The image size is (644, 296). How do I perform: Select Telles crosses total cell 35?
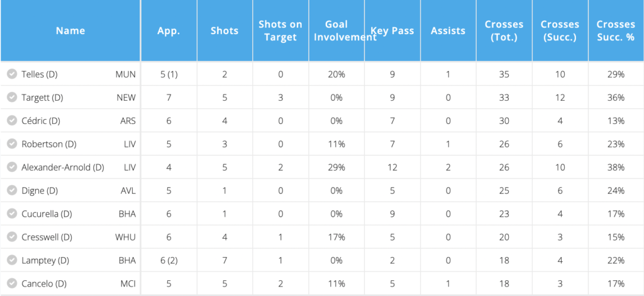point(504,74)
